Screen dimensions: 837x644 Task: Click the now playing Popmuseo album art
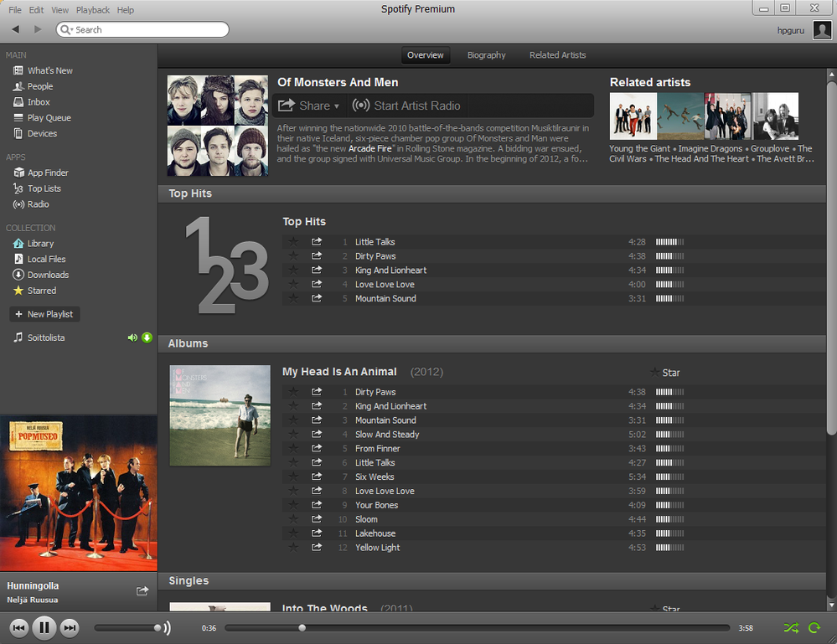(x=79, y=493)
